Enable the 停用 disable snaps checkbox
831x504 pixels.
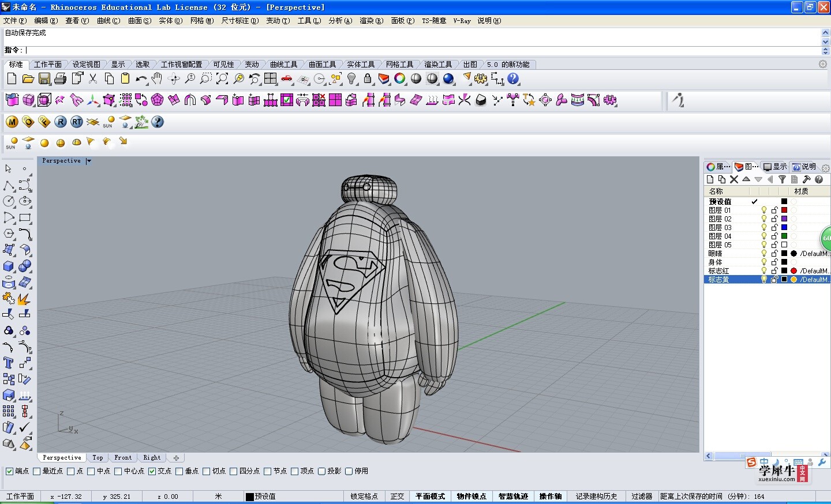click(349, 471)
